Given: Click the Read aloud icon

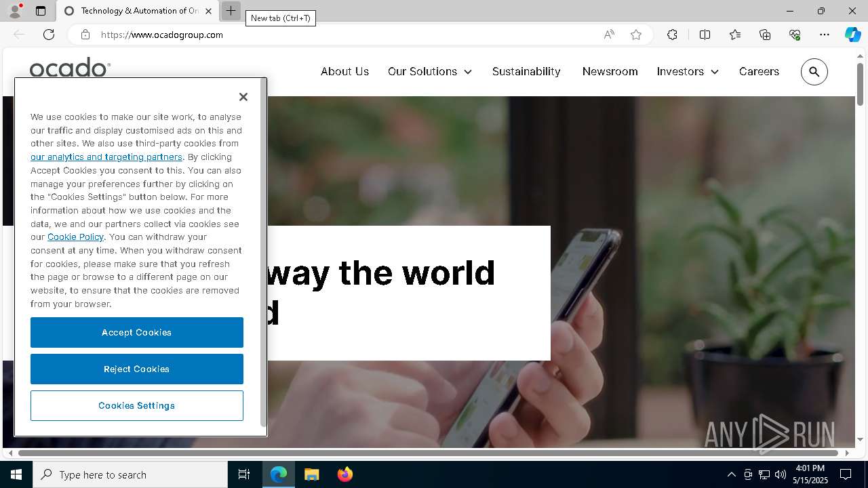Looking at the screenshot, I should click(x=609, y=35).
